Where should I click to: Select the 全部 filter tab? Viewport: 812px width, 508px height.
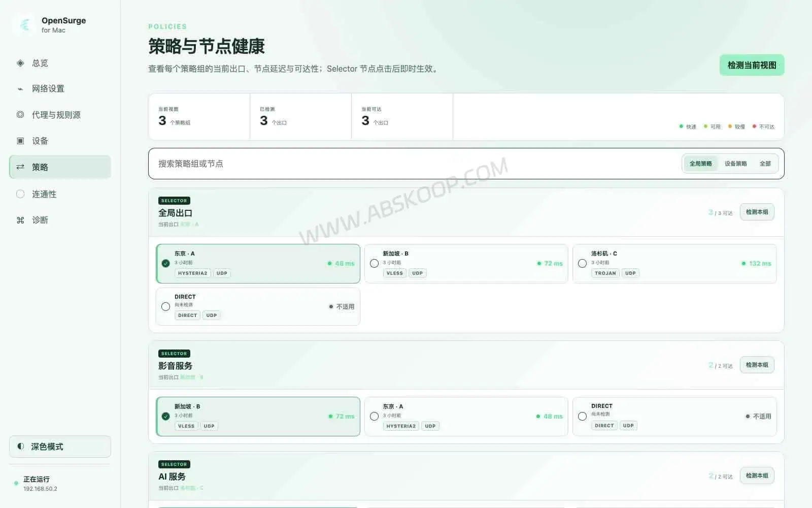tap(765, 164)
